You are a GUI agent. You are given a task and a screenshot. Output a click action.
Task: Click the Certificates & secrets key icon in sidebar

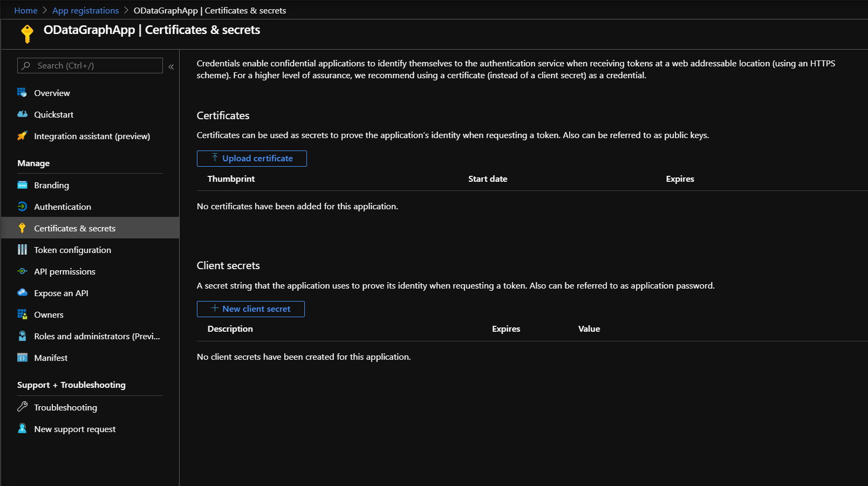point(22,228)
